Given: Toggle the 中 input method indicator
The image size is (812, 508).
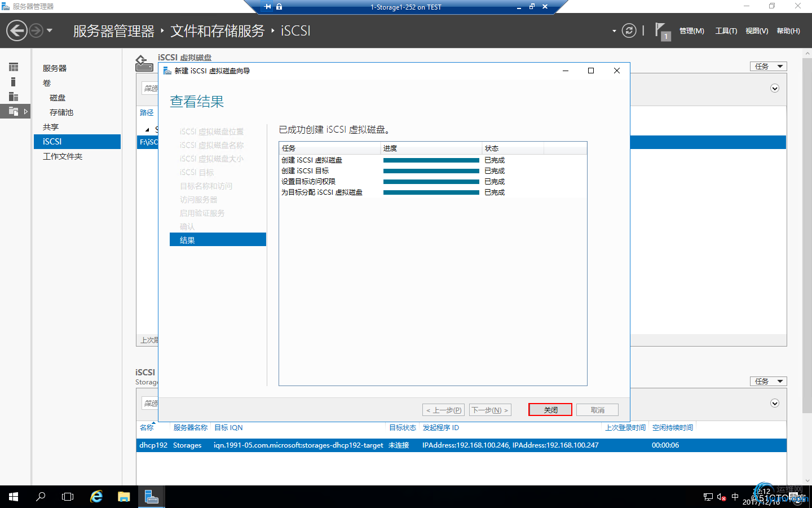Looking at the screenshot, I should (735, 497).
